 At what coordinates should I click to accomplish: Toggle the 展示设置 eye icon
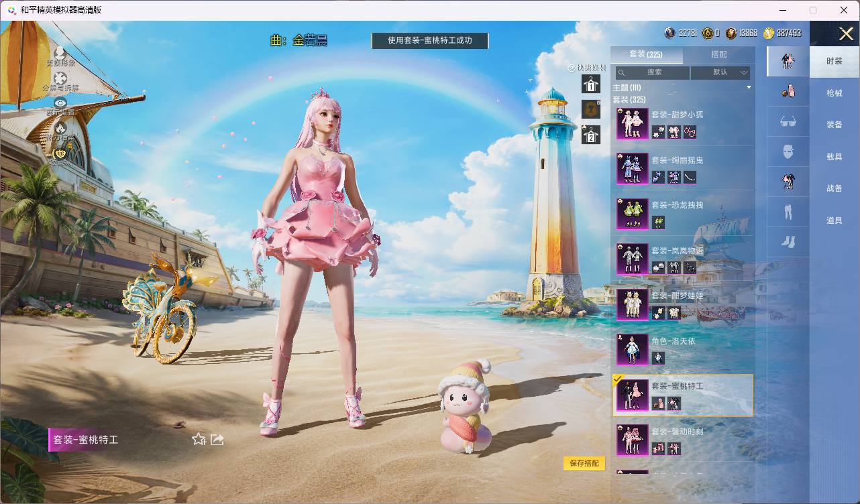tap(60, 103)
